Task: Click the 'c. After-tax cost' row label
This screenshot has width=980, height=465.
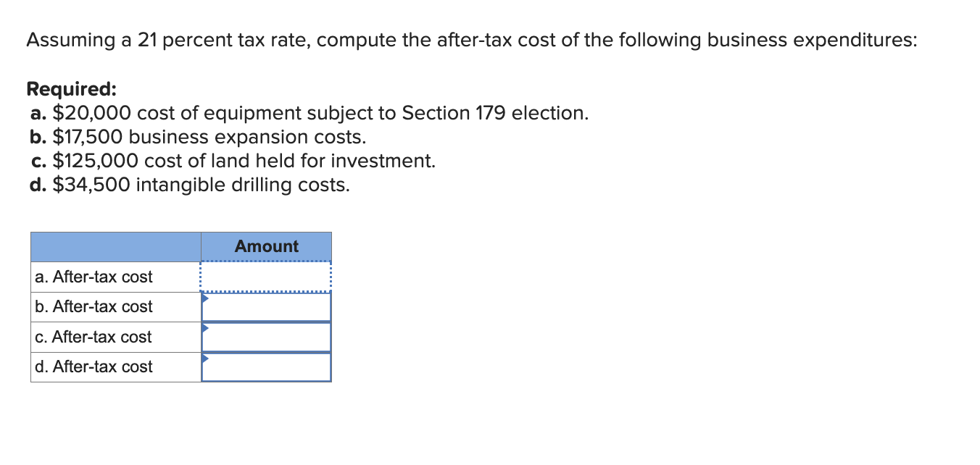Action: [x=94, y=337]
